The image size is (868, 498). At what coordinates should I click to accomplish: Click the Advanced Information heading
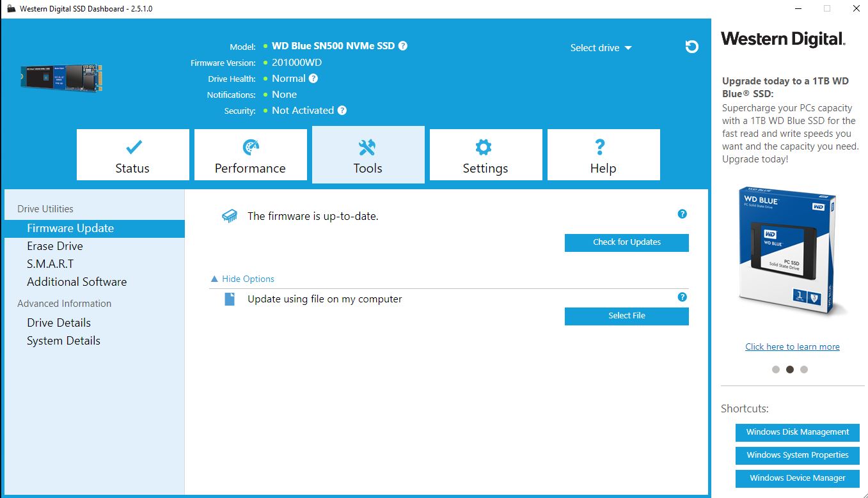65,304
